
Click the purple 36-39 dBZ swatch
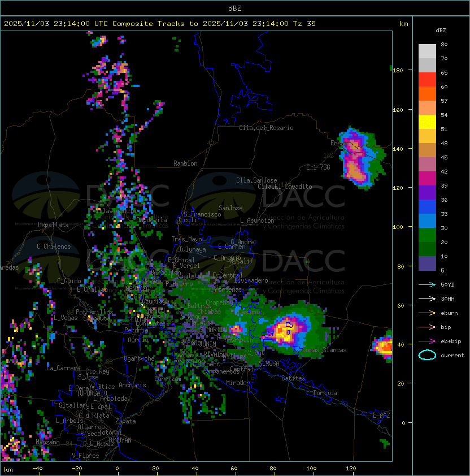tap(427, 192)
